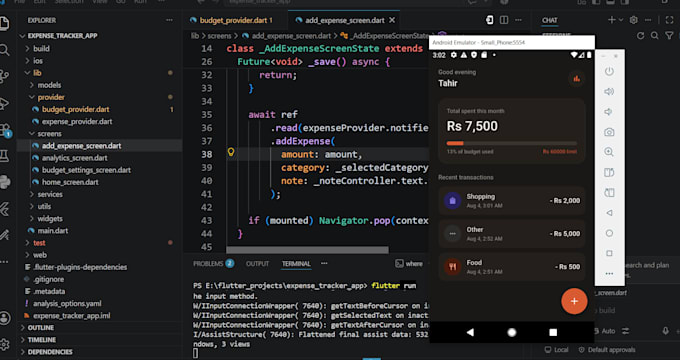
Task: Click the emulator zoom icon
Action: pos(609,152)
